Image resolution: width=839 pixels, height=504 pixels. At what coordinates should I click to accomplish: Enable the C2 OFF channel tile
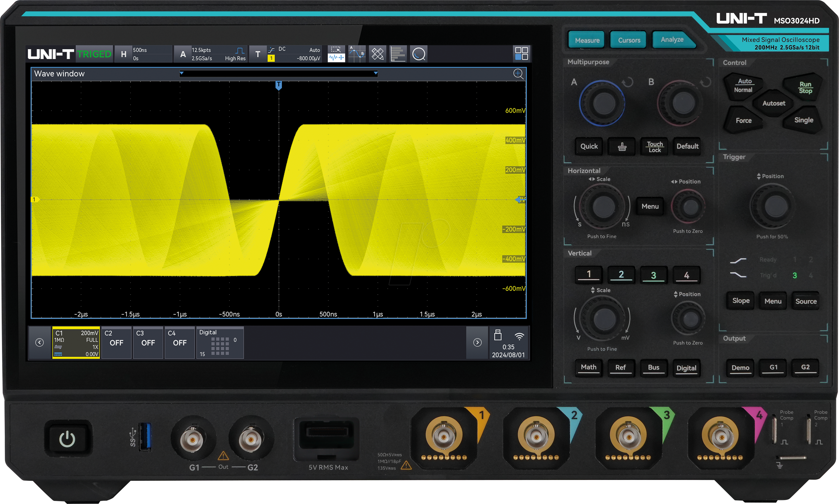(116, 343)
